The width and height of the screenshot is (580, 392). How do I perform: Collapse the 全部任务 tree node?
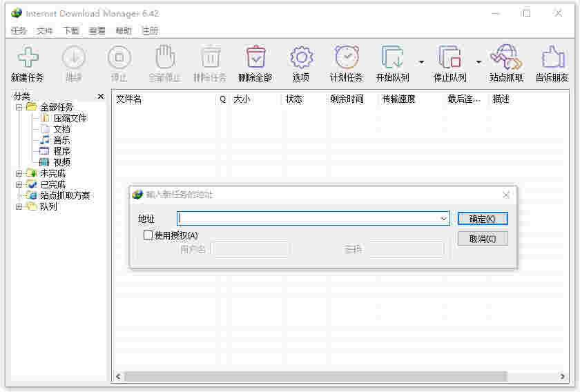19,107
